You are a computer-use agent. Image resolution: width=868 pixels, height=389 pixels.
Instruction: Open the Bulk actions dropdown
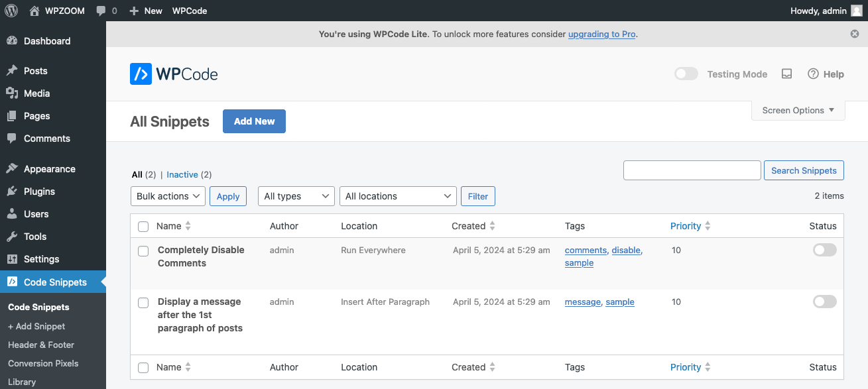(x=168, y=196)
